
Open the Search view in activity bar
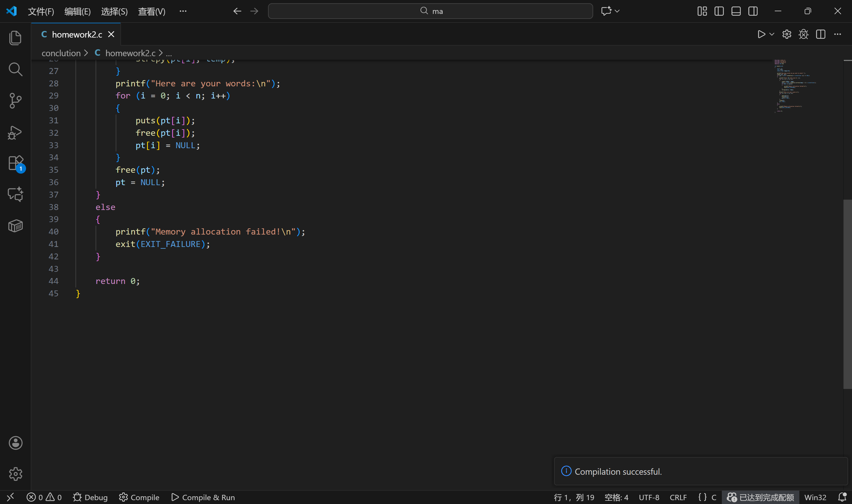[15, 69]
